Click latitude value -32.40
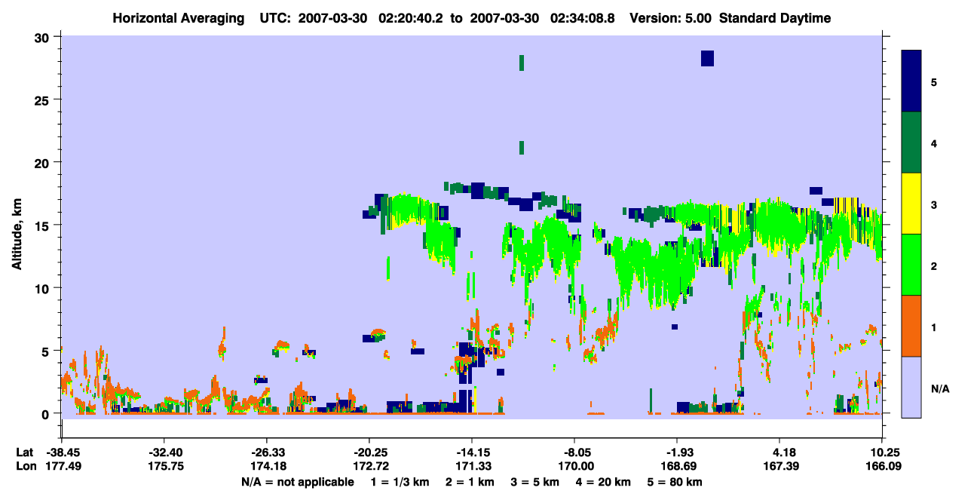The image size is (980, 503). click(164, 452)
